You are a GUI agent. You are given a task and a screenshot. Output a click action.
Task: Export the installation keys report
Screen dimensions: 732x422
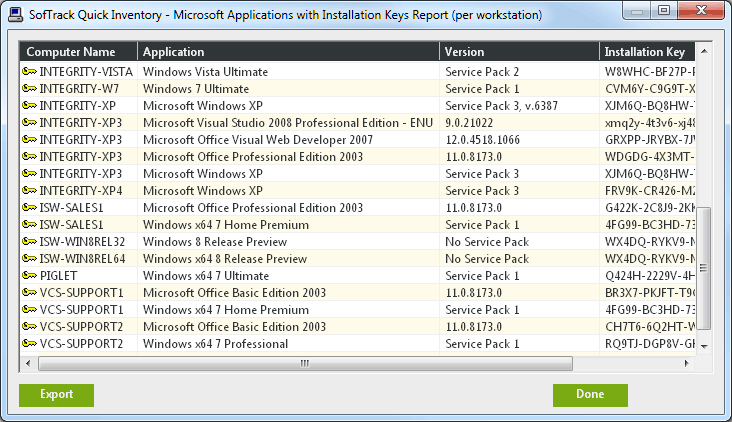click(56, 395)
